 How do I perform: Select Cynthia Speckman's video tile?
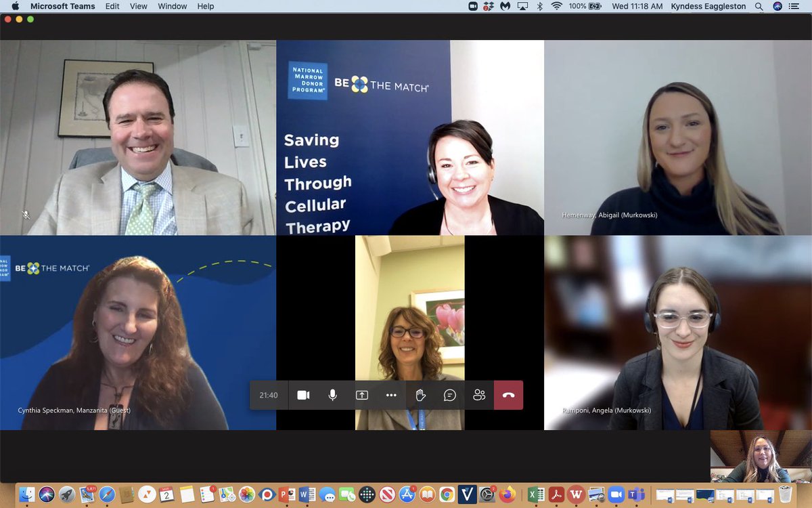click(138, 333)
